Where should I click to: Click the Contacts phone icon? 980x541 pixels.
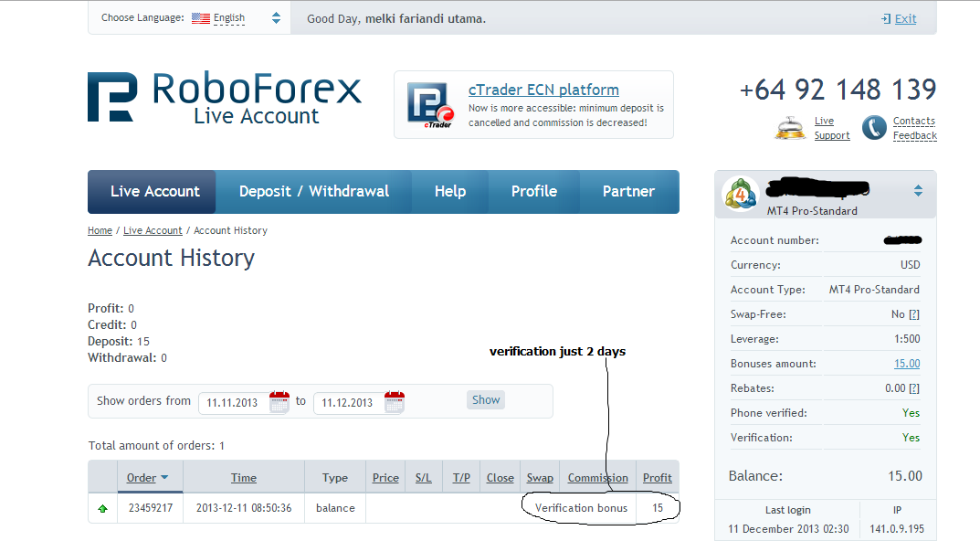(x=874, y=128)
